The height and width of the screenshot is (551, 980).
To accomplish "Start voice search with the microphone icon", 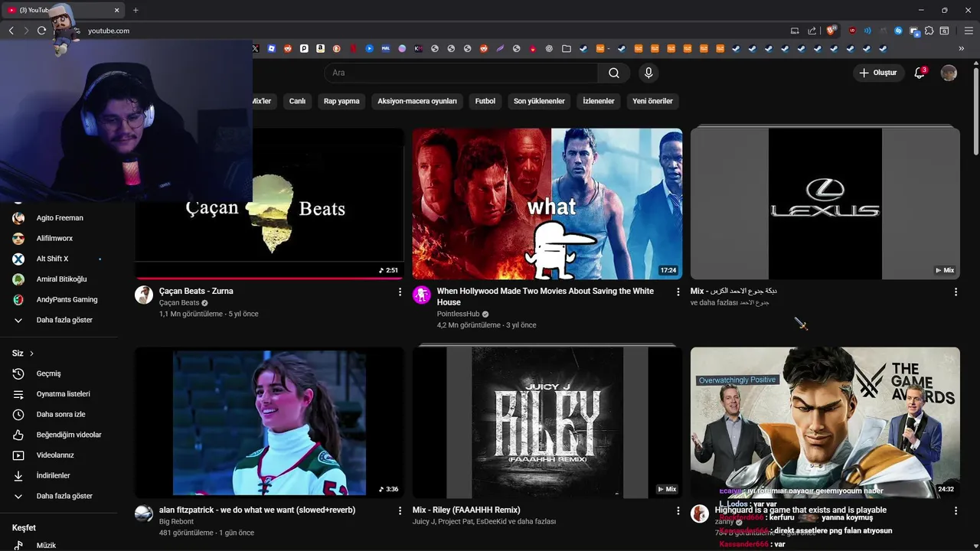I will (x=648, y=73).
